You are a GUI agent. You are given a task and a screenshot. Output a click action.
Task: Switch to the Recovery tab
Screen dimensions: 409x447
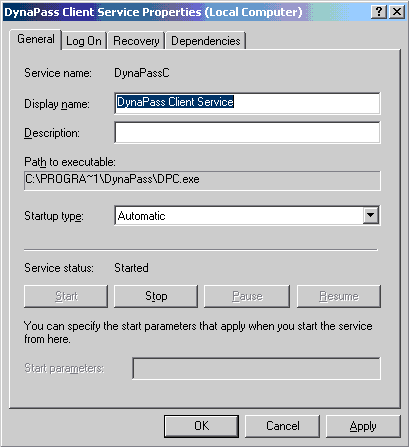coord(136,41)
